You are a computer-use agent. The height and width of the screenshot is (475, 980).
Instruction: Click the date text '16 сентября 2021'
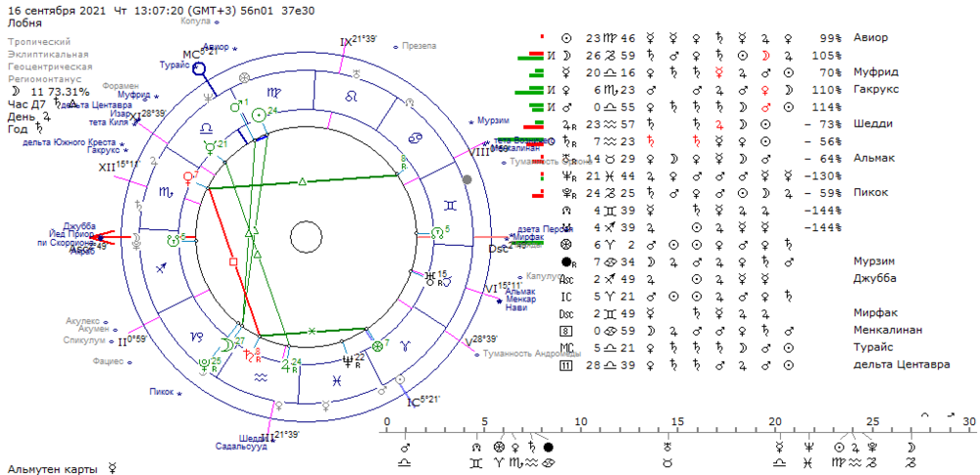click(x=56, y=12)
